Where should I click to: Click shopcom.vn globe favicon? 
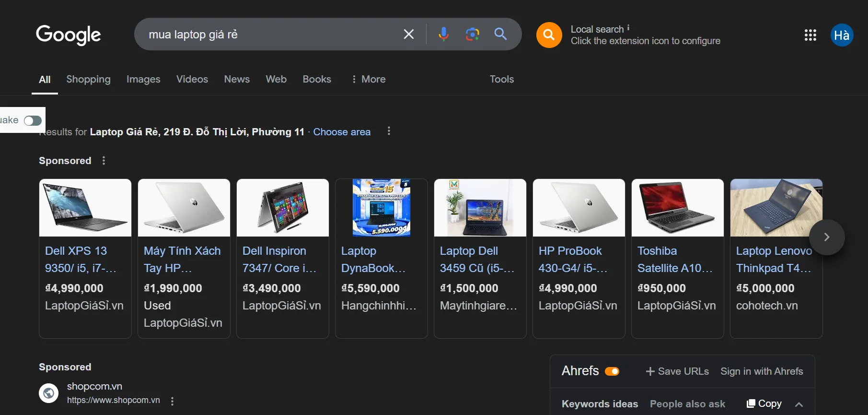coord(49,393)
